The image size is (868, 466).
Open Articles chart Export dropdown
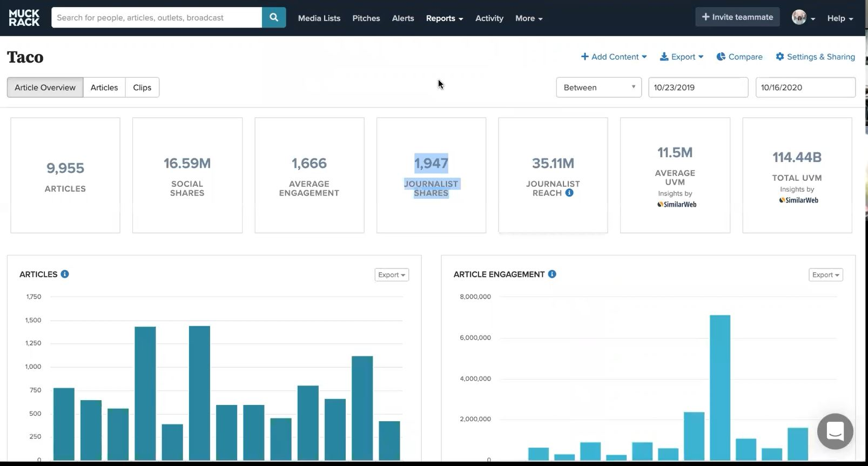click(x=392, y=274)
